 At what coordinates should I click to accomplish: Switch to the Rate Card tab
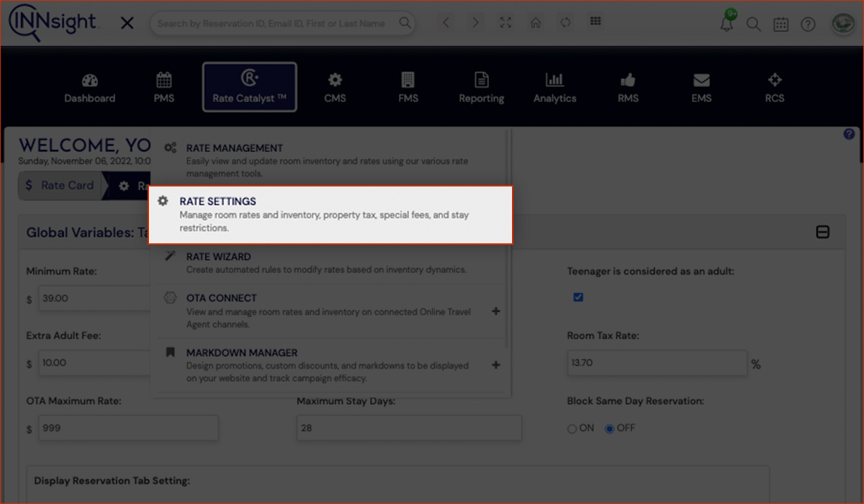[60, 185]
